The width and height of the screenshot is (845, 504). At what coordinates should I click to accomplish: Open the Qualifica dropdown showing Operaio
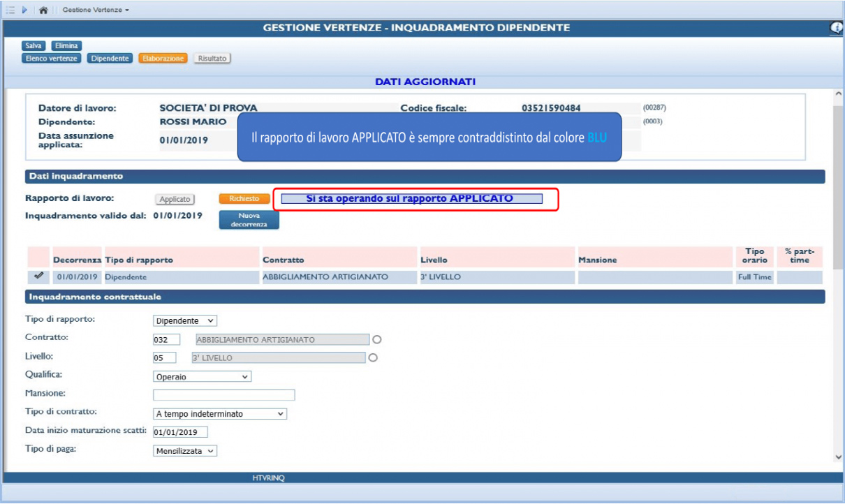(x=202, y=377)
